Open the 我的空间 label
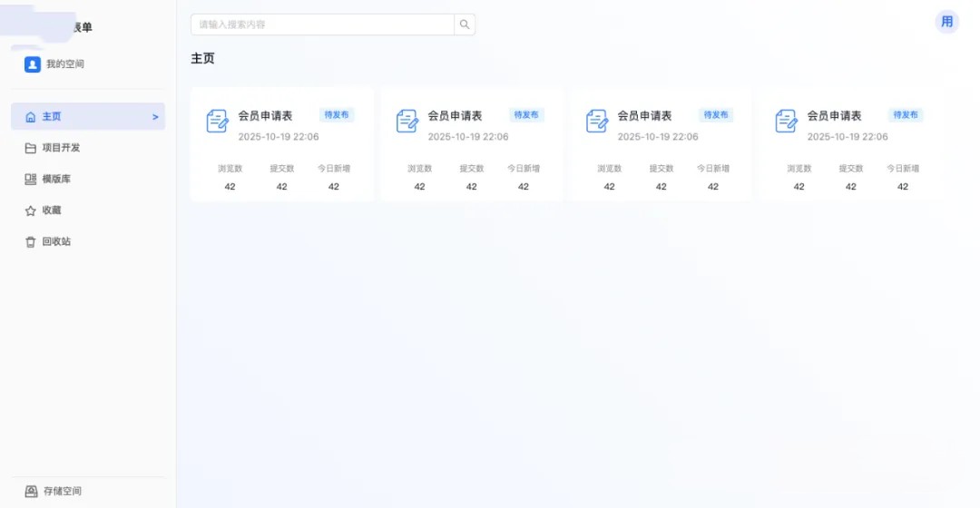This screenshot has width=980, height=508. tap(65, 63)
